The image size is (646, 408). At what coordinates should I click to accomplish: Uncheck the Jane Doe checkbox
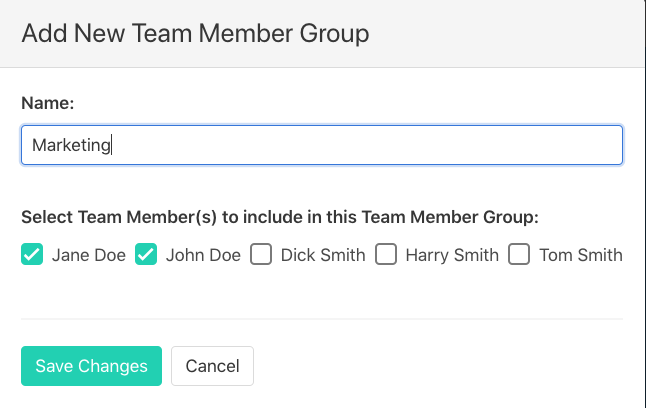point(32,255)
